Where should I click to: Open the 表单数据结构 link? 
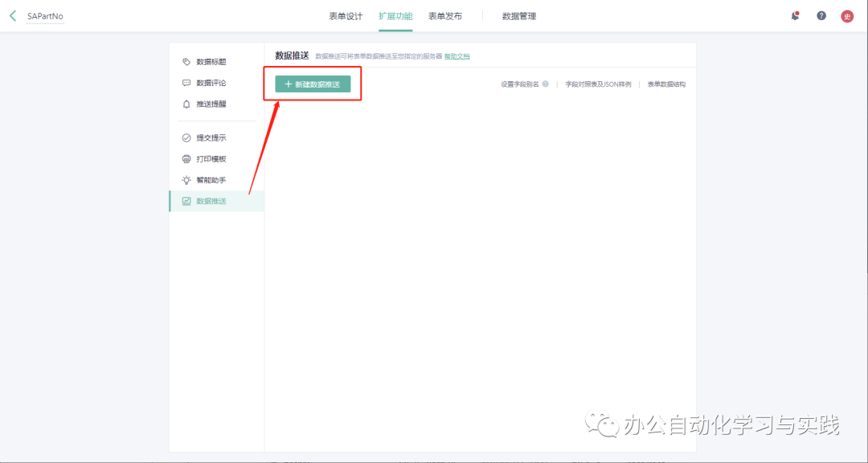click(666, 84)
